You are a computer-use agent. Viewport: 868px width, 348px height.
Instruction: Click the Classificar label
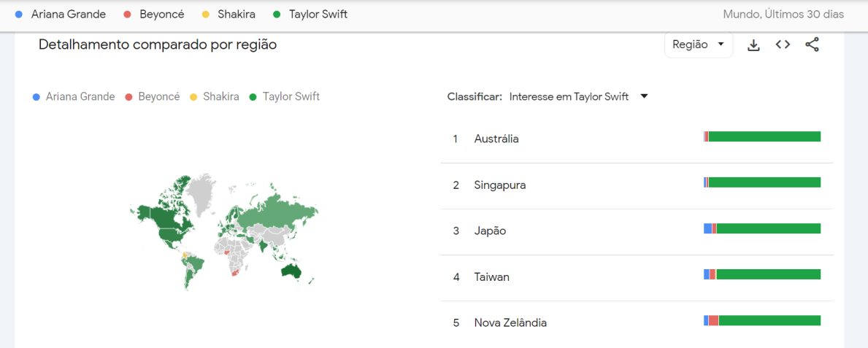[x=475, y=97]
